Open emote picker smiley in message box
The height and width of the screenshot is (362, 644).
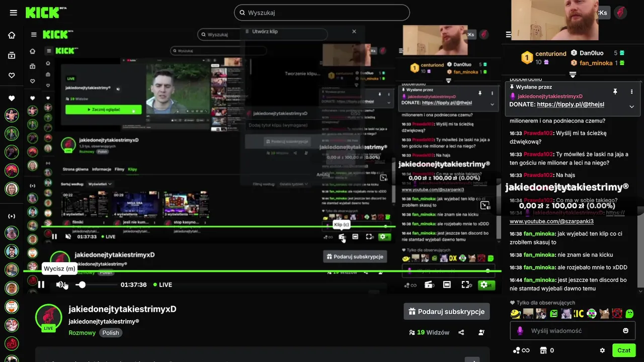pos(626,331)
